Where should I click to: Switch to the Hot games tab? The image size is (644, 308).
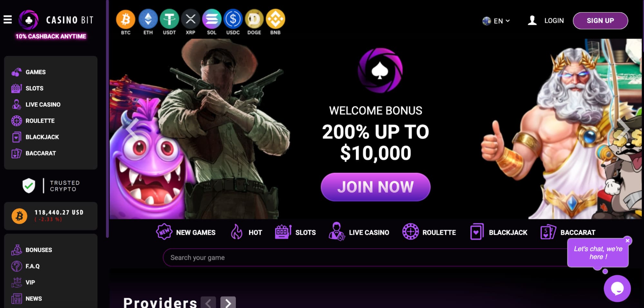point(246,232)
